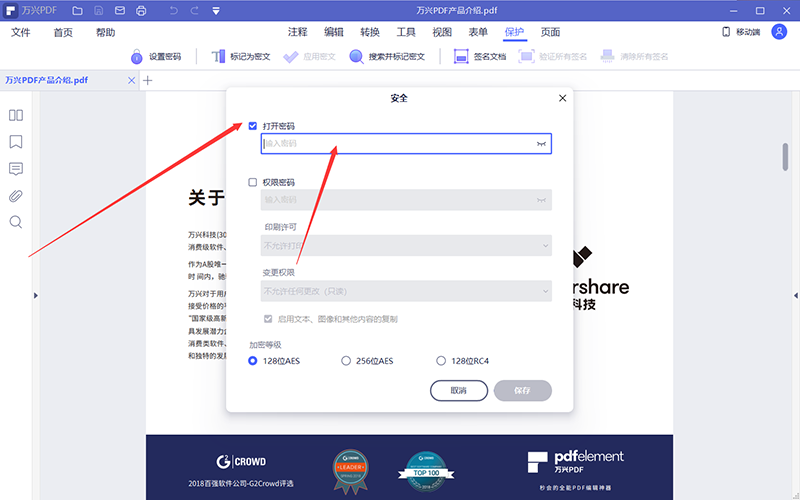Close the 安全 dialog
The width and height of the screenshot is (800, 500).
click(562, 98)
